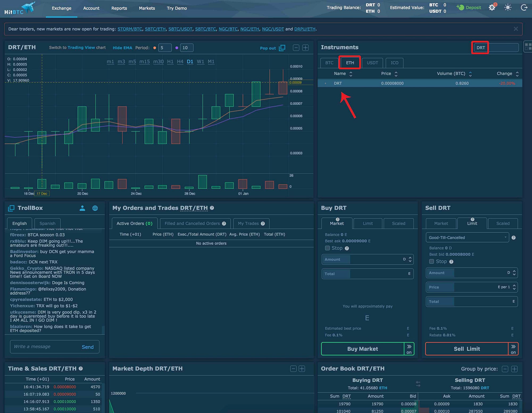Image resolution: width=532 pixels, height=413 pixels.
Task: Pop out the TrollBox window icon
Action: tap(11, 208)
